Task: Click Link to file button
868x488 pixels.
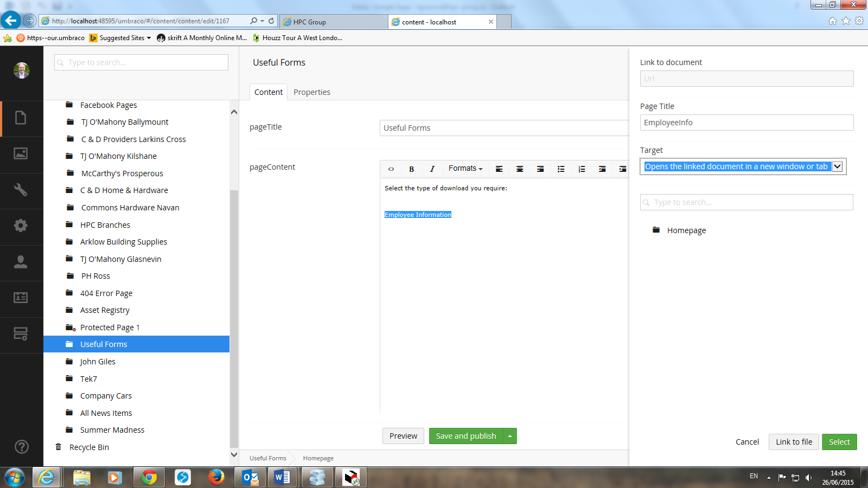Action: 794,442
